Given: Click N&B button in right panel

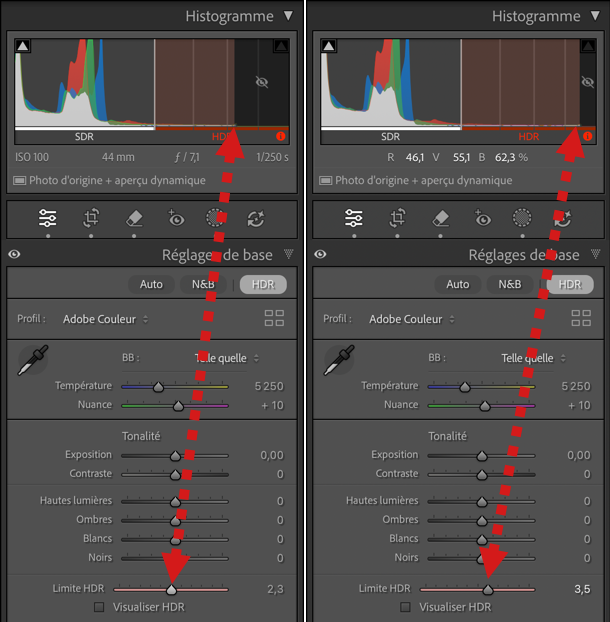Looking at the screenshot, I should click(510, 284).
